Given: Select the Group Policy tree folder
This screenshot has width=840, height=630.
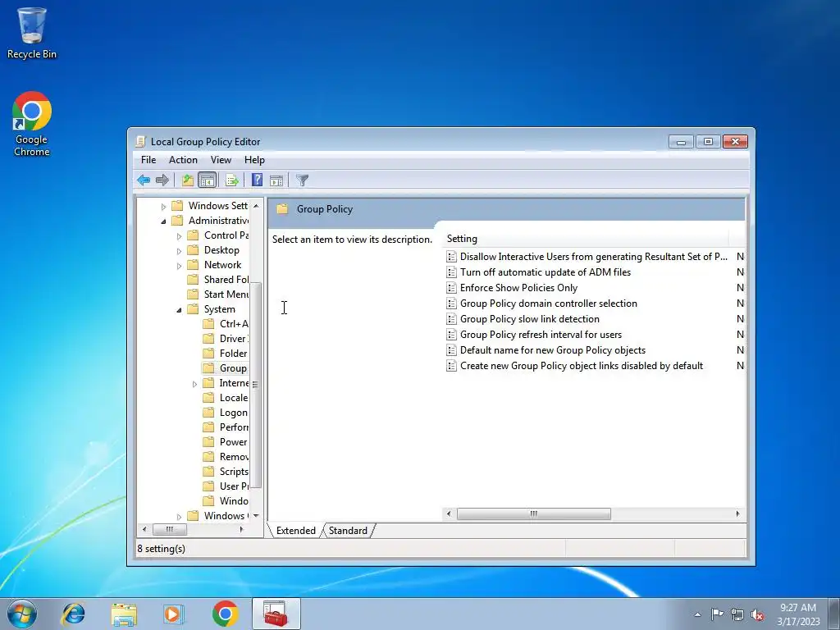Looking at the screenshot, I should [226, 368].
